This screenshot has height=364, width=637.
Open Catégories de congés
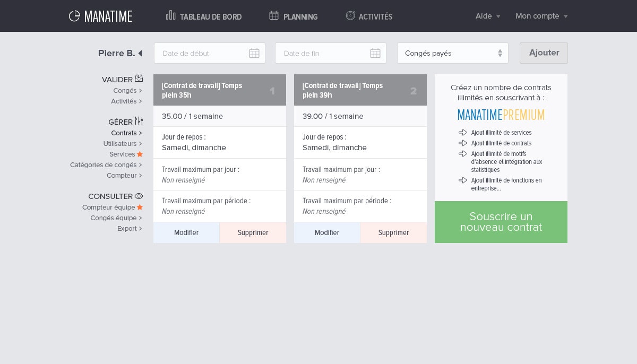click(x=104, y=165)
